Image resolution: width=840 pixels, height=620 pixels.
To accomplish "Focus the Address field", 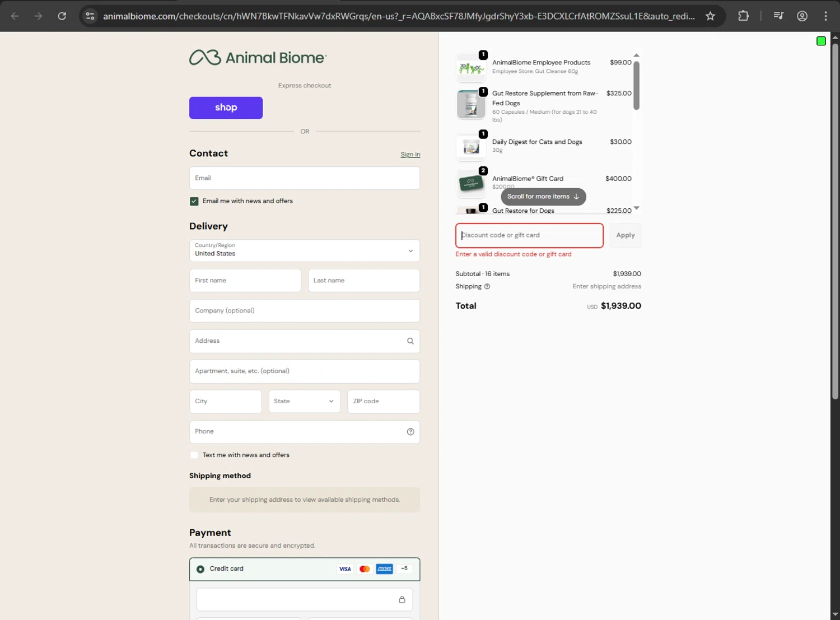I will point(305,341).
